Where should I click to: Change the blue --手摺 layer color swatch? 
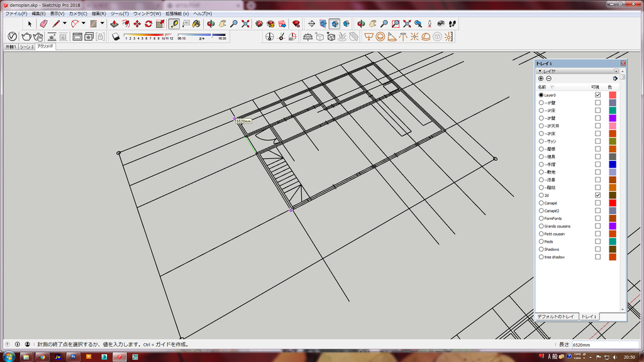(x=613, y=164)
